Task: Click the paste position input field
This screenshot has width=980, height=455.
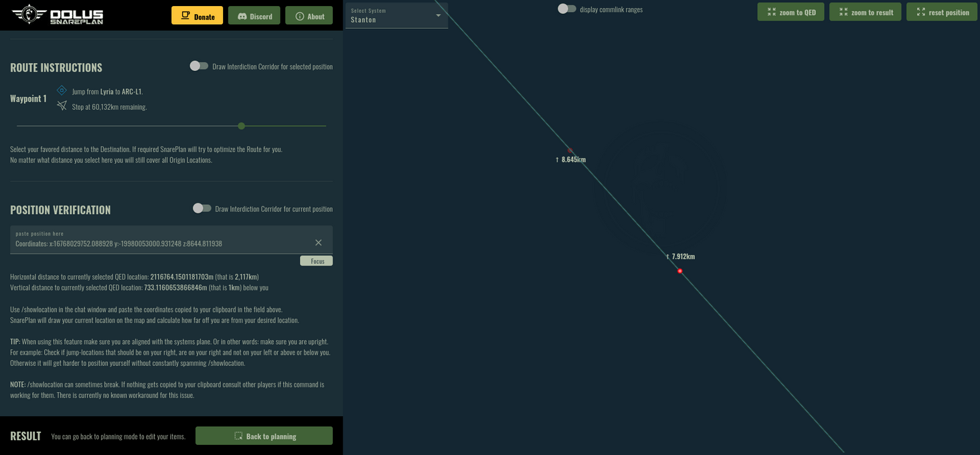Action: click(x=134, y=243)
